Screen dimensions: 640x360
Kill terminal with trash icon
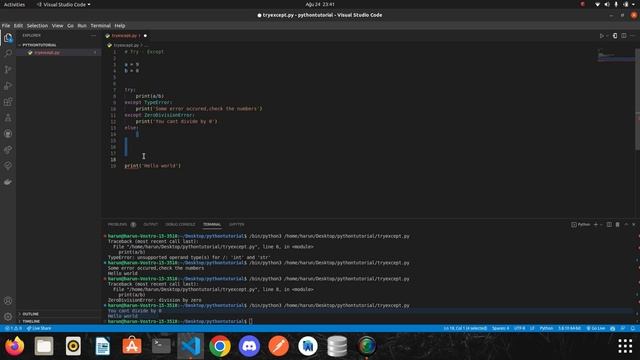(x=618, y=224)
